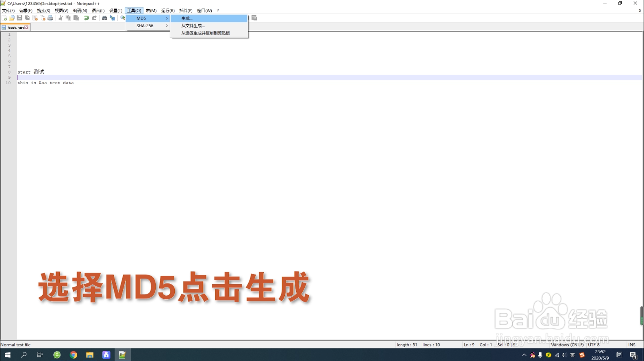Click the UTF-8 encoding status field

tap(594, 345)
